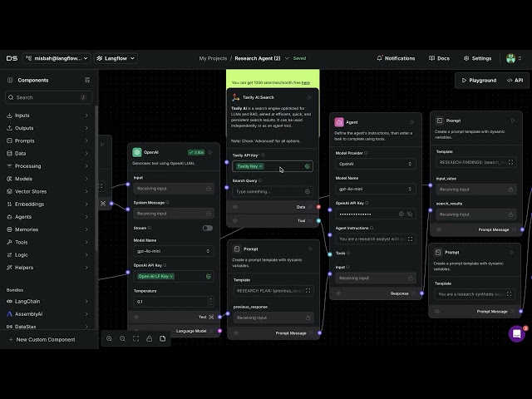Click the Tavily Search Query field
This screenshot has height=399, width=532.
click(x=273, y=192)
